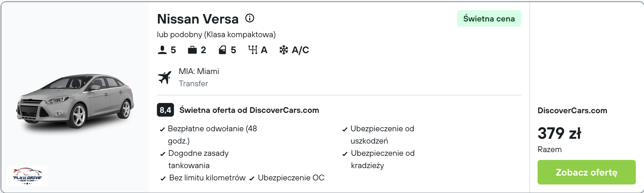This screenshot has height=193, width=644.
Task: Click the gray sedan car image
Action: (75, 101)
